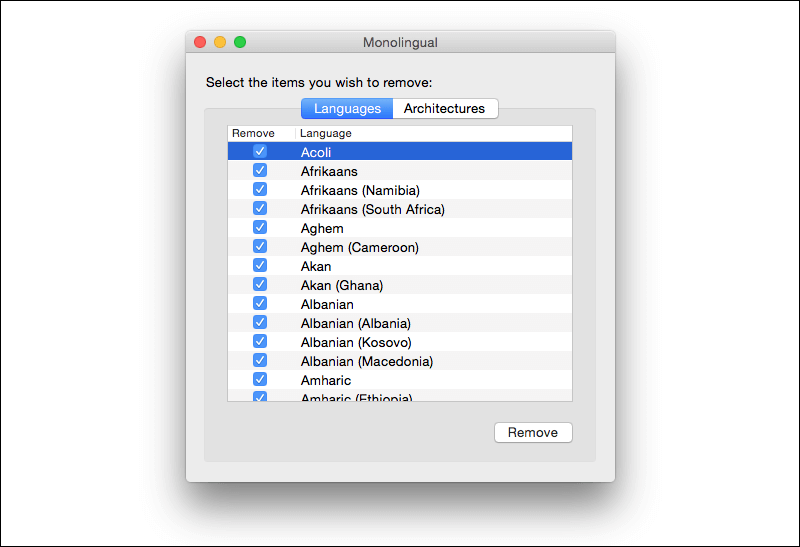Screen dimensions: 800x547
Task: Switch to the Languages tab
Action: point(347,109)
